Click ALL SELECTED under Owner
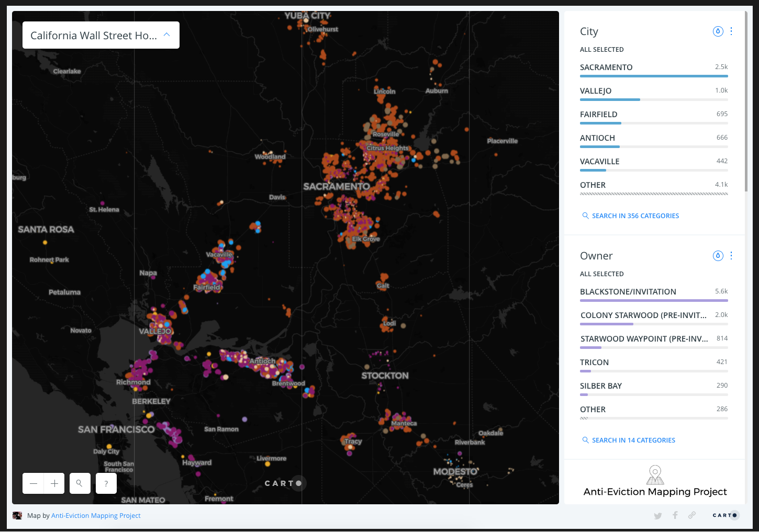The image size is (759, 532). click(x=601, y=274)
